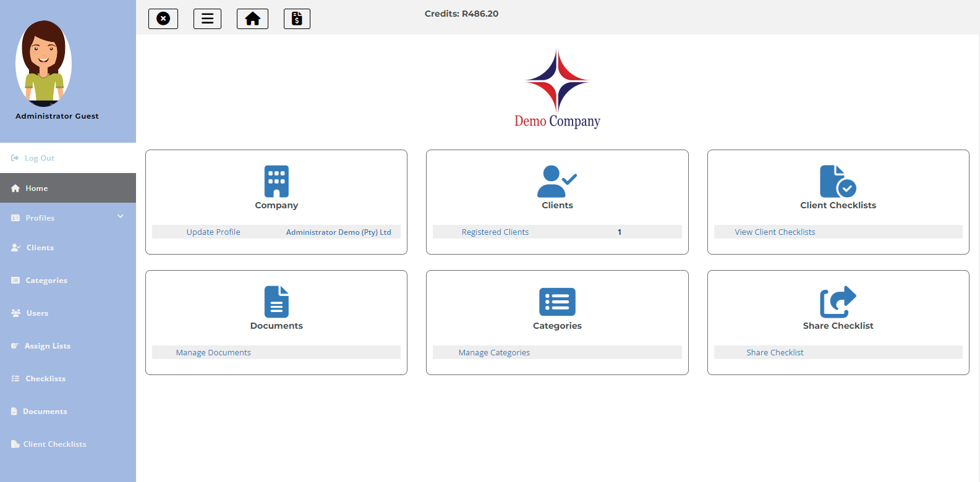The width and height of the screenshot is (980, 482).
Task: Click the Clients person-check icon
Action: pyautogui.click(x=557, y=181)
